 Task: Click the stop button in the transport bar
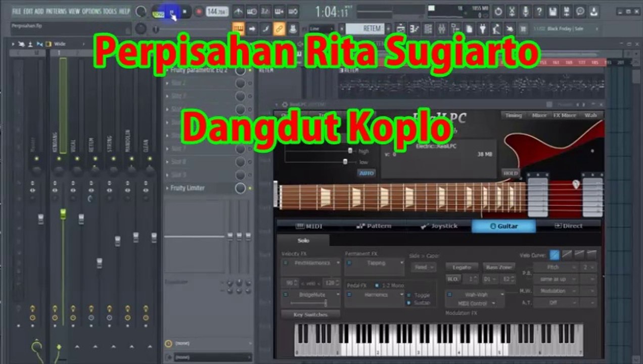click(x=185, y=11)
